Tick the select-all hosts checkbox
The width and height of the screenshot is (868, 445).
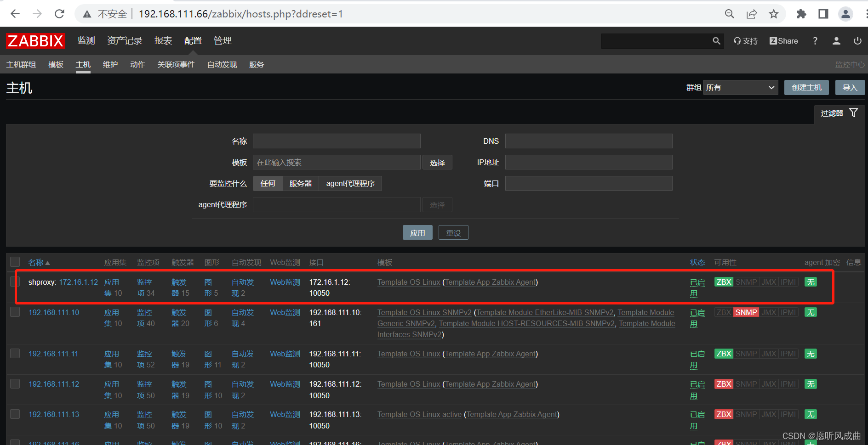click(x=15, y=262)
